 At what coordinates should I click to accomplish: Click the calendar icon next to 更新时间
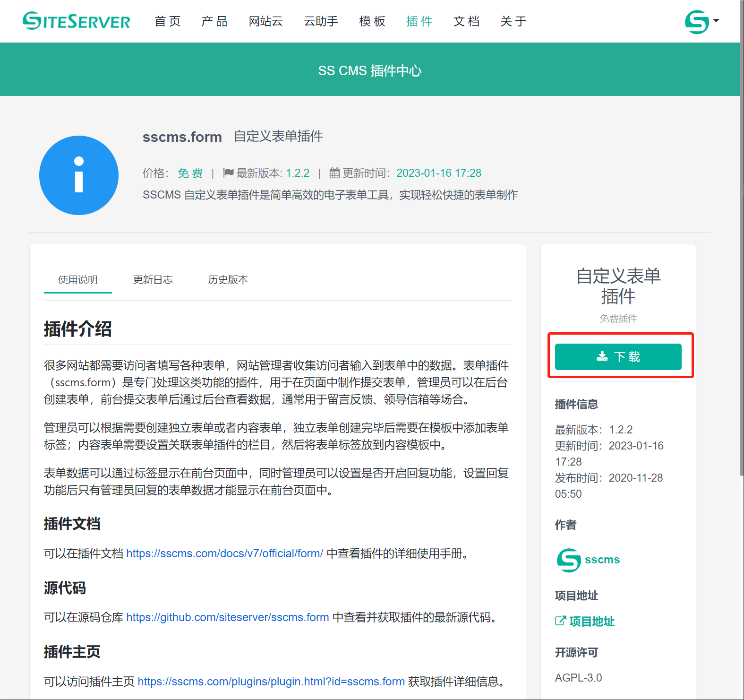click(334, 173)
